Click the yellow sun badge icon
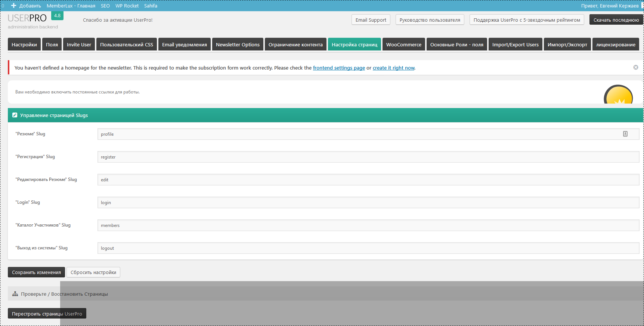The image size is (644, 326). click(619, 94)
